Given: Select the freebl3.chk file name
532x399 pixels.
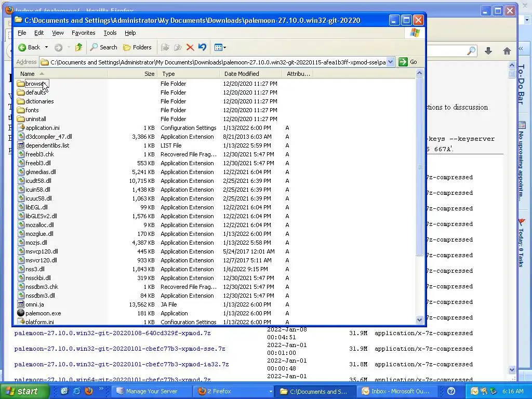Looking at the screenshot, I should [39, 154].
